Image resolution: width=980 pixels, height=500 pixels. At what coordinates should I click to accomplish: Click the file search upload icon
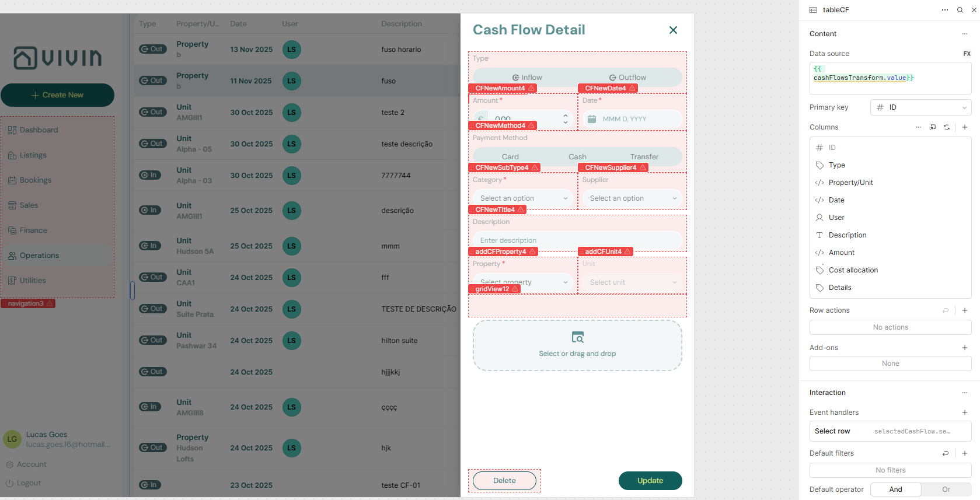577,337
